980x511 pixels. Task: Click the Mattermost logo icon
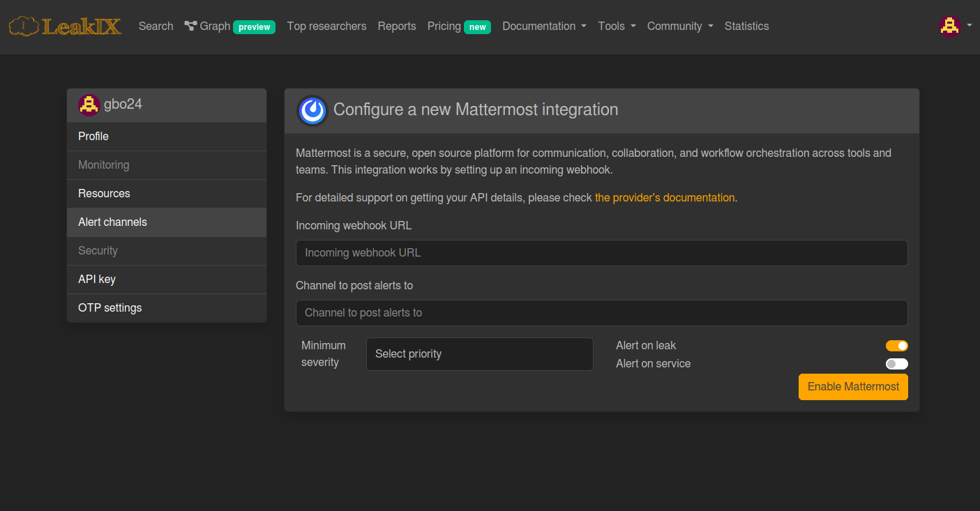tap(312, 110)
